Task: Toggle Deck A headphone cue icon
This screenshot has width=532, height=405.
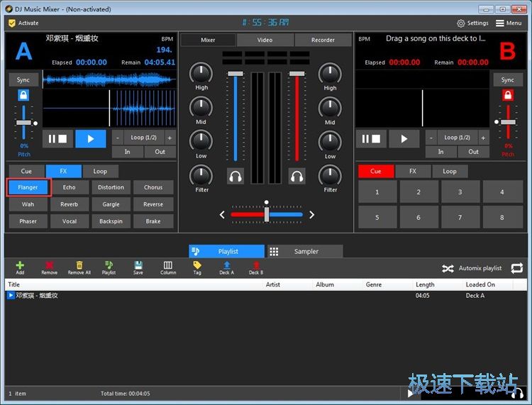Action: [235, 175]
